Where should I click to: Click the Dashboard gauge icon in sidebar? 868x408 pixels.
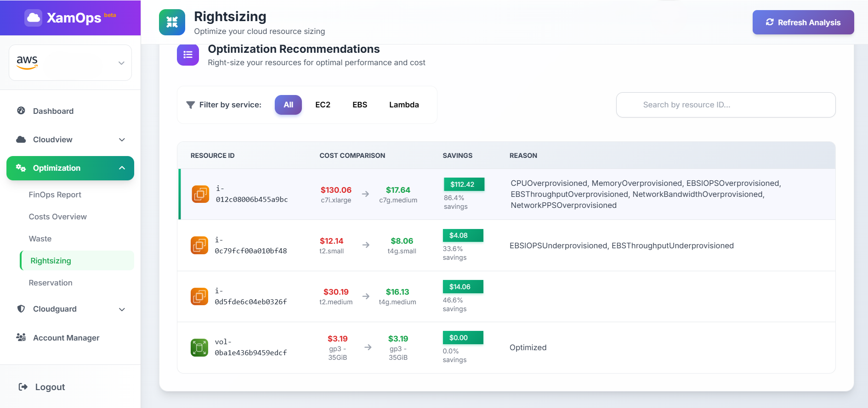21,111
